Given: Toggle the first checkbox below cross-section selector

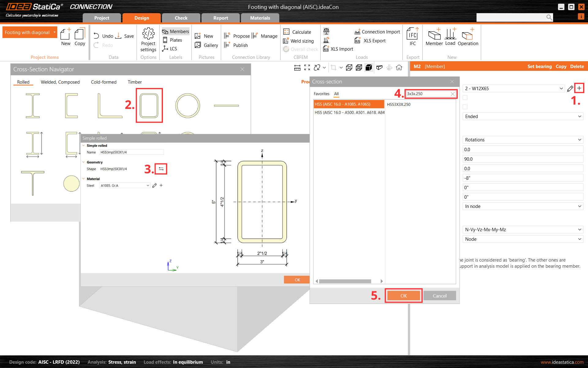Looking at the screenshot, I should click(x=465, y=98).
